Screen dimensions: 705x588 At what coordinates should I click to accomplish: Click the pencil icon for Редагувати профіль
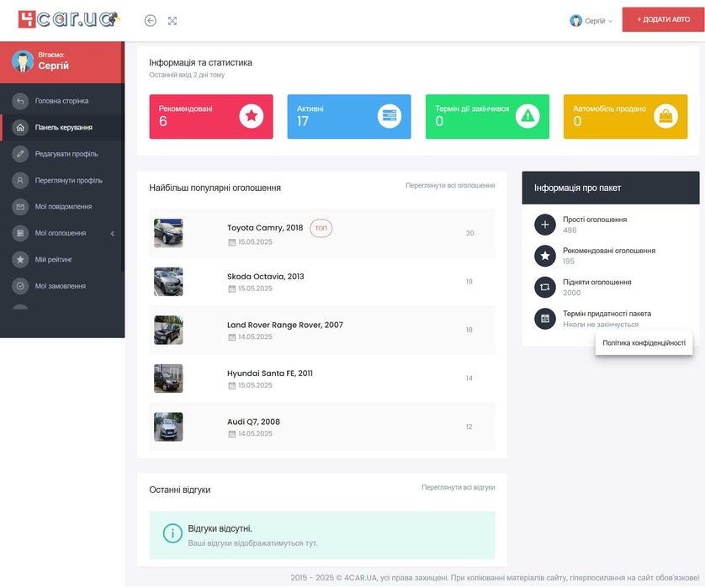coord(20,154)
